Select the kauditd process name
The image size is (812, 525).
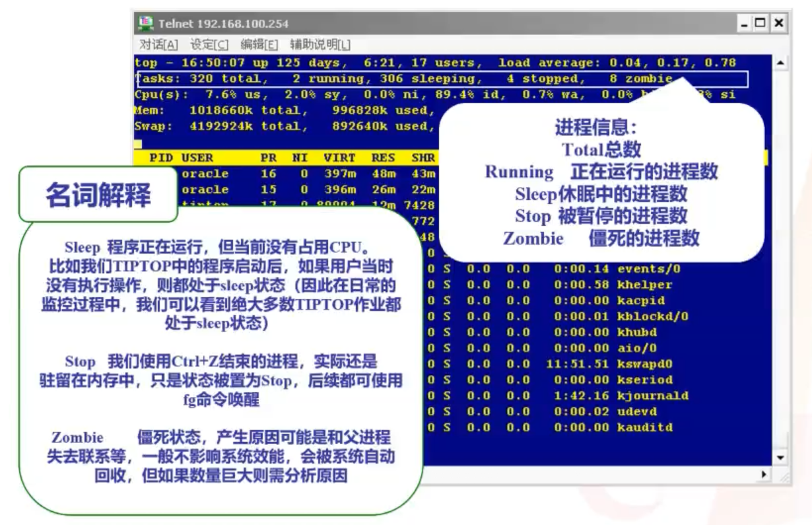click(x=645, y=428)
